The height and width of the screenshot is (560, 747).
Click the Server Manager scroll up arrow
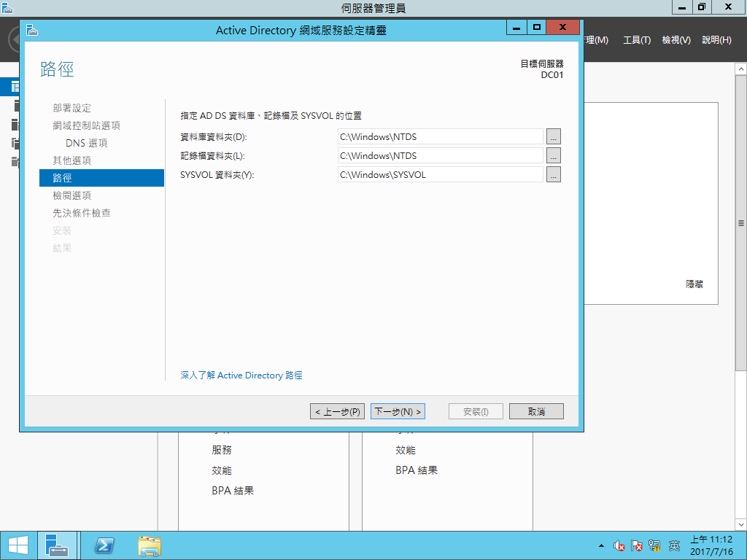coord(741,69)
